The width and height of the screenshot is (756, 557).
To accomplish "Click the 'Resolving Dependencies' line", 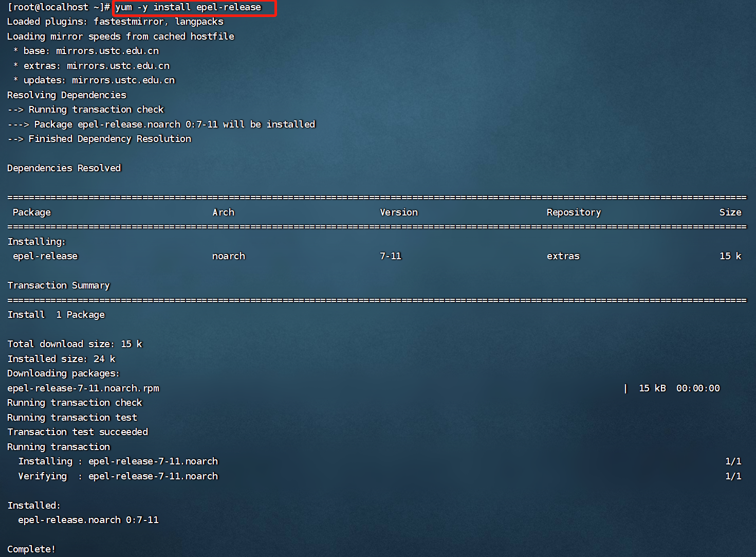I will [x=67, y=95].
